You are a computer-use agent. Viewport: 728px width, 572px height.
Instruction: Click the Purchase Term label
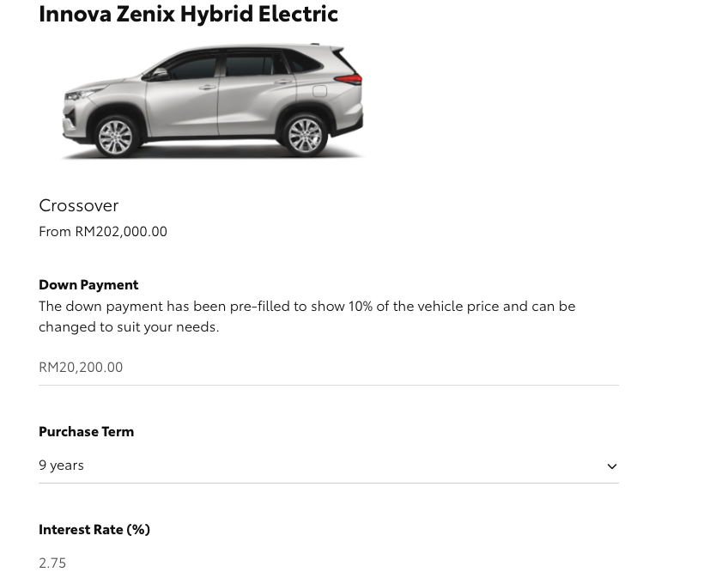[87, 432]
